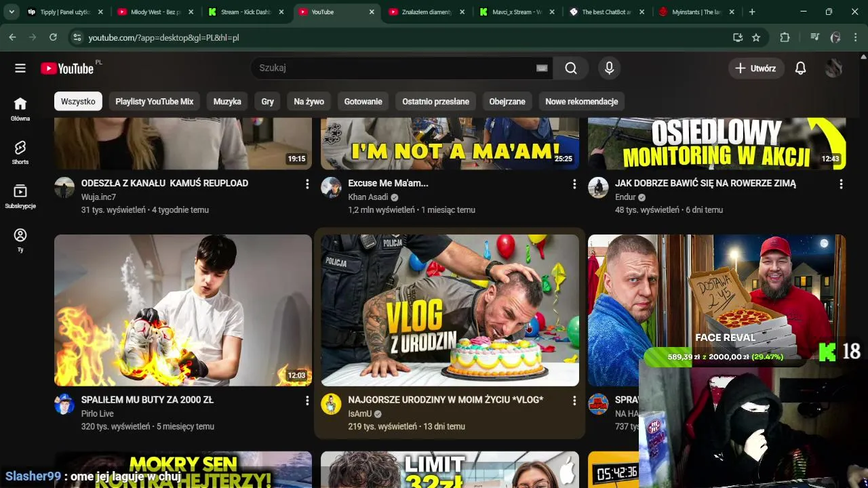Switch to Myinstants browser tab
The height and width of the screenshot is (488, 868).
click(x=696, y=12)
